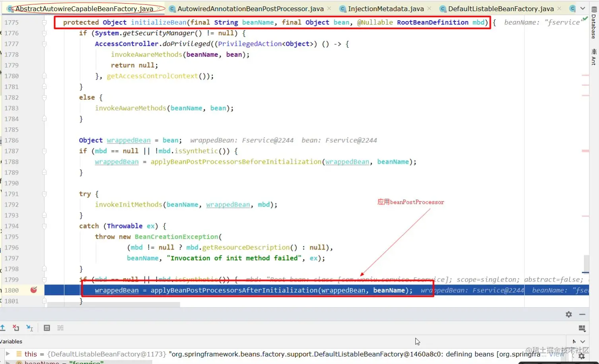
Task: Click the Drop Frame debugger icon
Action: pos(16,328)
